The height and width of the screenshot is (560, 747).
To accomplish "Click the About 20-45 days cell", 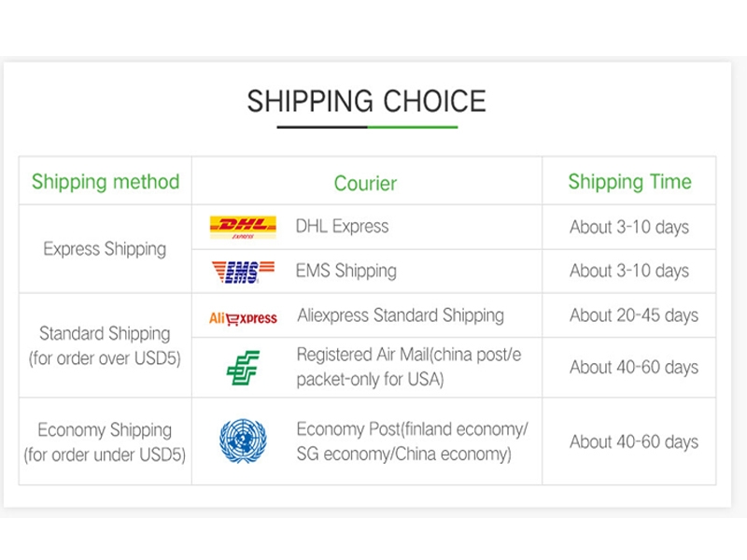I will tap(634, 315).
